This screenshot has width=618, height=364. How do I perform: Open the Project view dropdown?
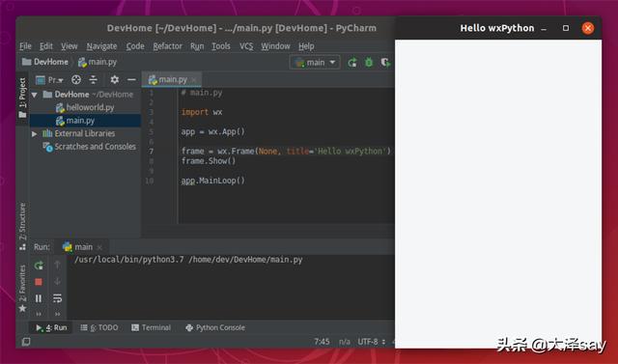(49, 80)
